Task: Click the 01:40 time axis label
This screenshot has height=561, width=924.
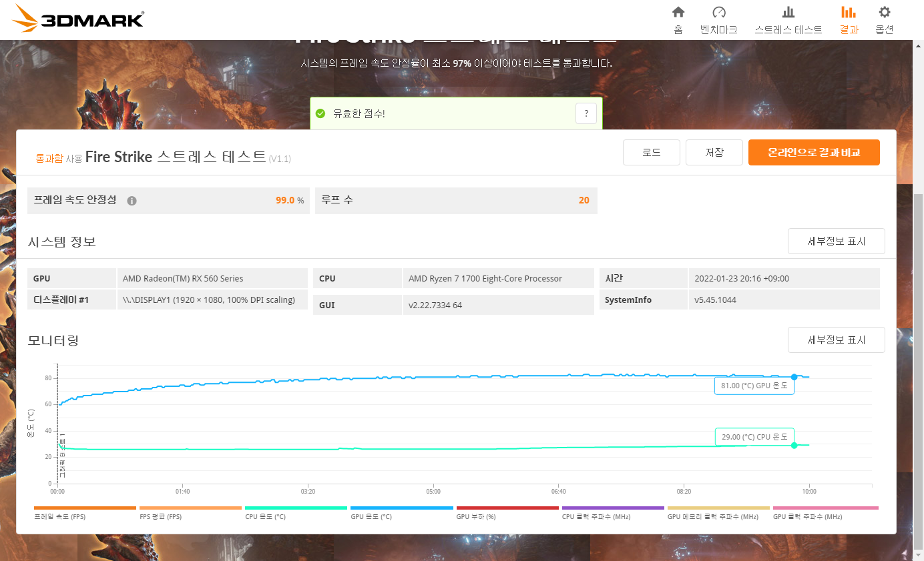Action: (x=182, y=492)
